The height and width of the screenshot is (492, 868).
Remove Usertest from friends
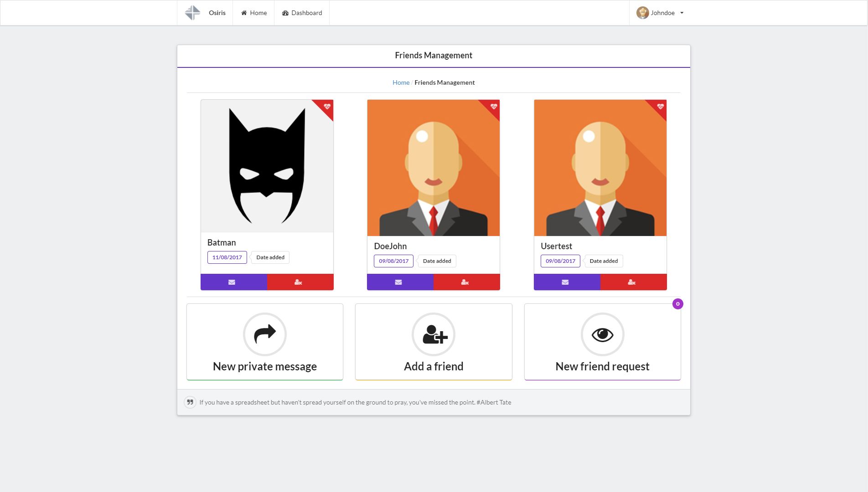634,282
